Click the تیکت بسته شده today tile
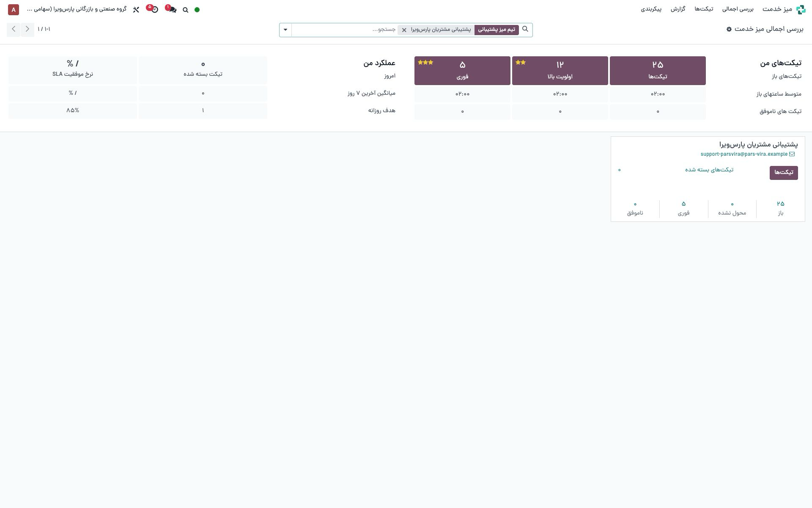The height and width of the screenshot is (508, 812). click(203, 70)
